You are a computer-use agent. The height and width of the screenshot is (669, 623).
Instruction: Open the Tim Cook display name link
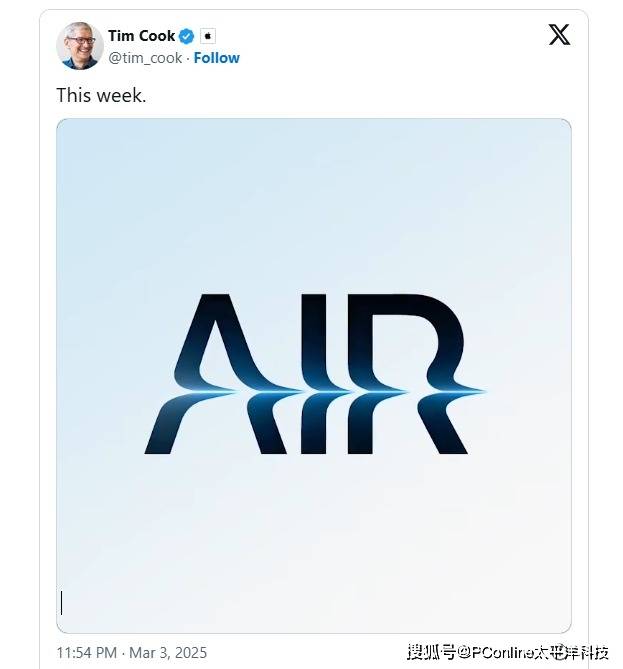tap(141, 36)
